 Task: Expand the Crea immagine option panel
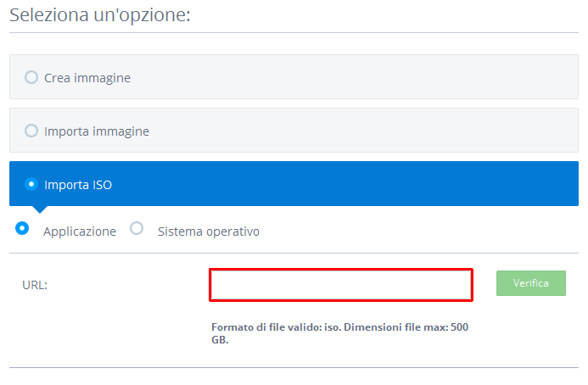point(294,77)
